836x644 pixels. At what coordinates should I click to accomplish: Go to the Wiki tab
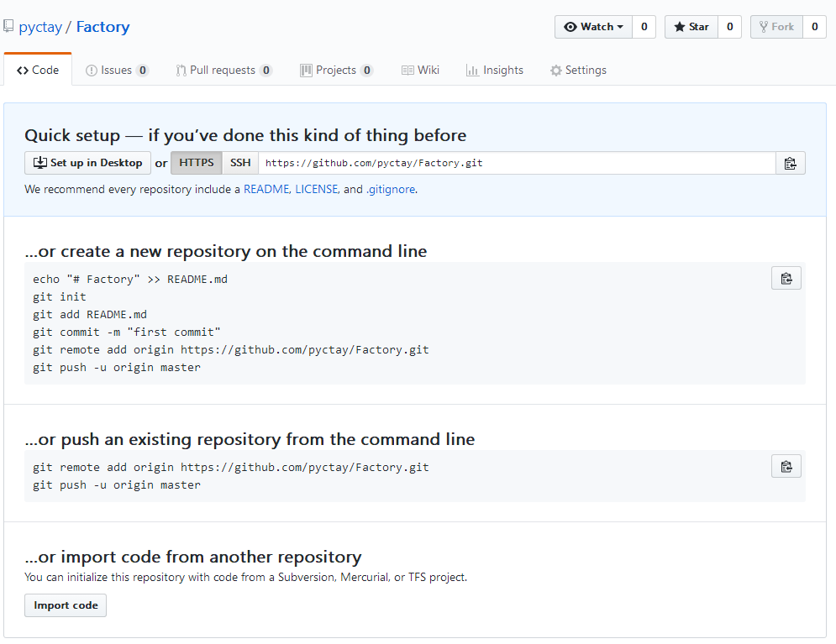click(420, 71)
